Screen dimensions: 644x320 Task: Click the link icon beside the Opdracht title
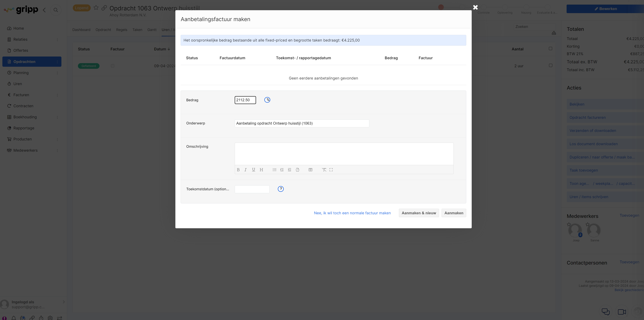[x=104, y=8]
